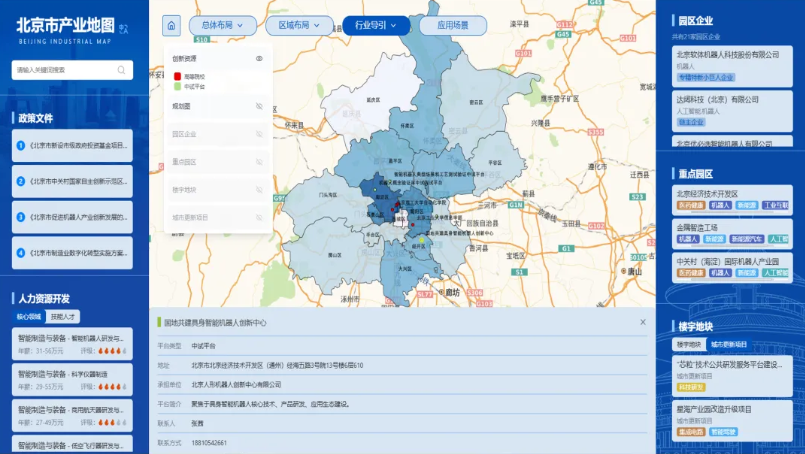Click the number 4 badge in the policy list
The width and height of the screenshot is (805, 454).
(x=20, y=253)
